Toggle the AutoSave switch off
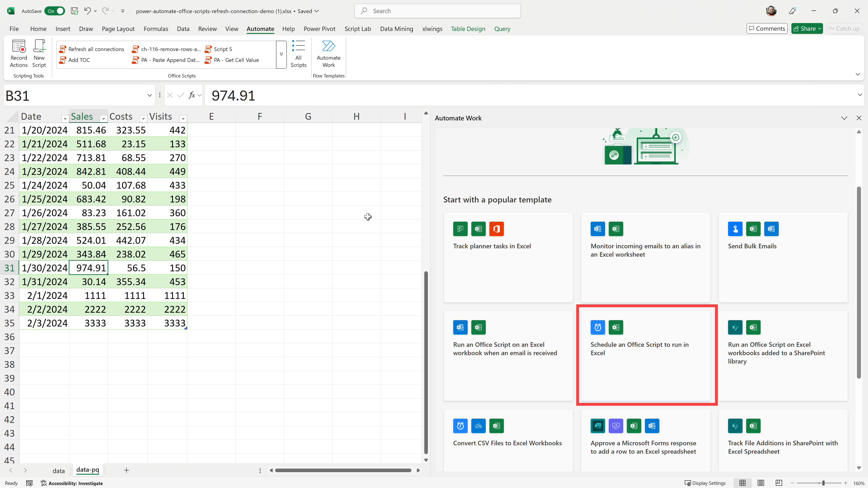 click(55, 11)
